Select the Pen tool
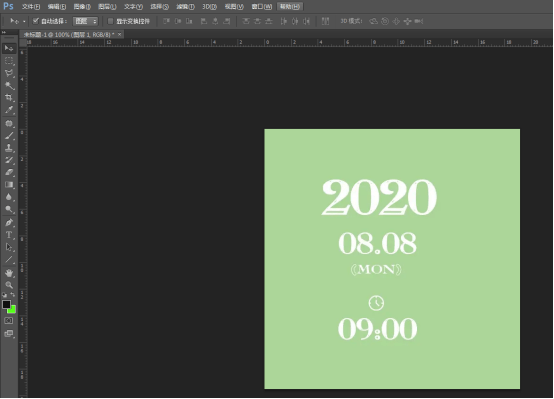 (x=9, y=223)
